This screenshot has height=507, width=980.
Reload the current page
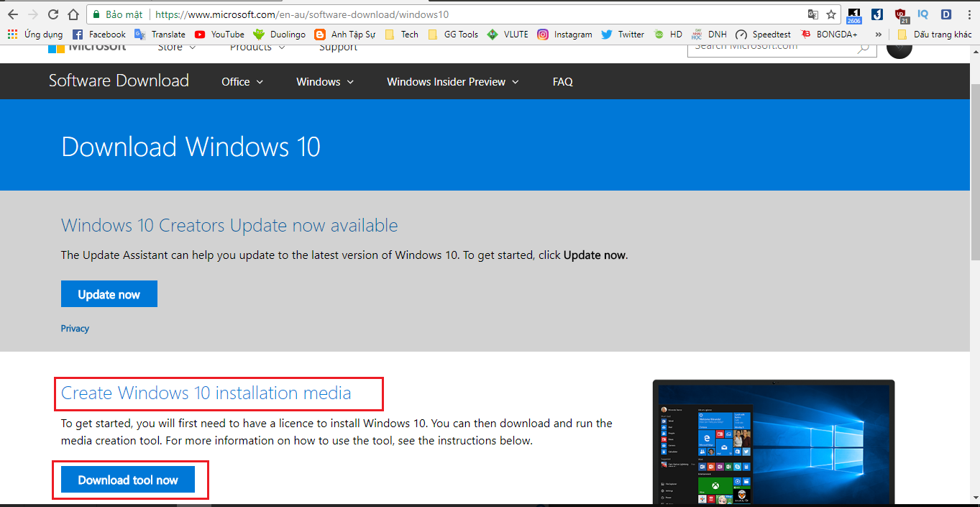[x=53, y=14]
